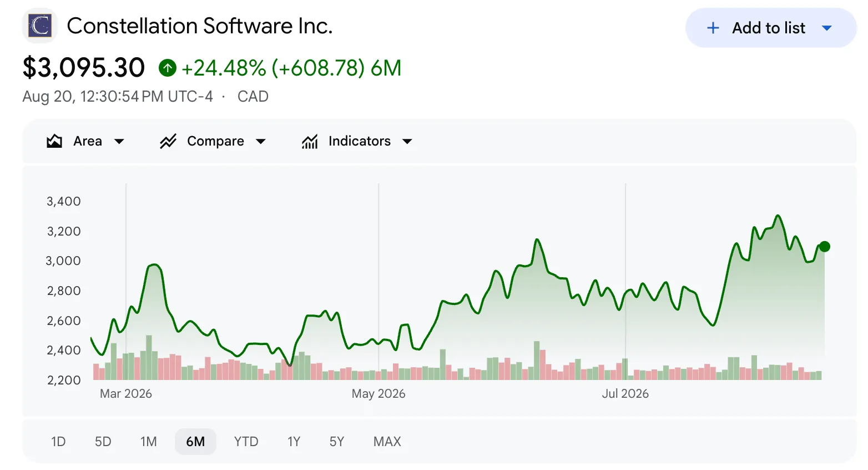This screenshot has height=470, width=868.
Task: Click the 2,200 y-axis label
Action: pos(64,380)
